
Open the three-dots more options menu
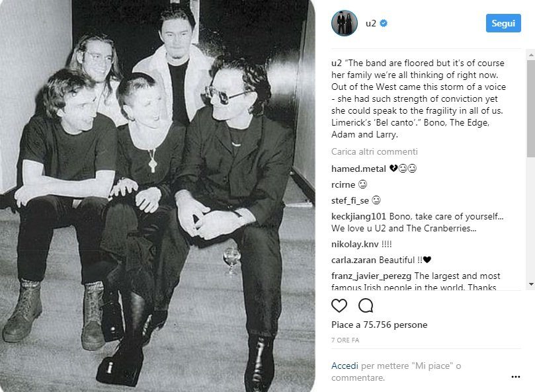pyautogui.click(x=516, y=377)
